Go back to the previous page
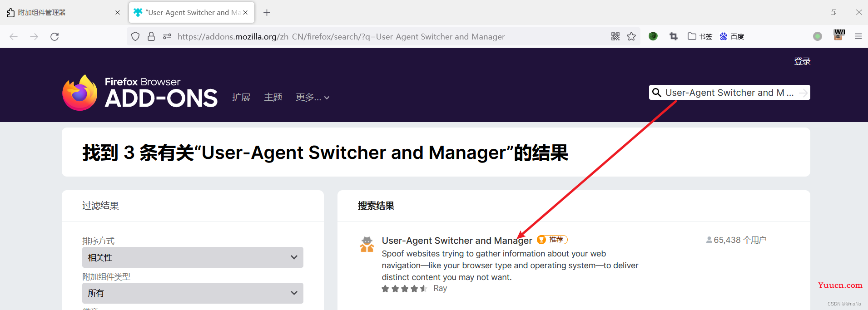 click(x=14, y=37)
